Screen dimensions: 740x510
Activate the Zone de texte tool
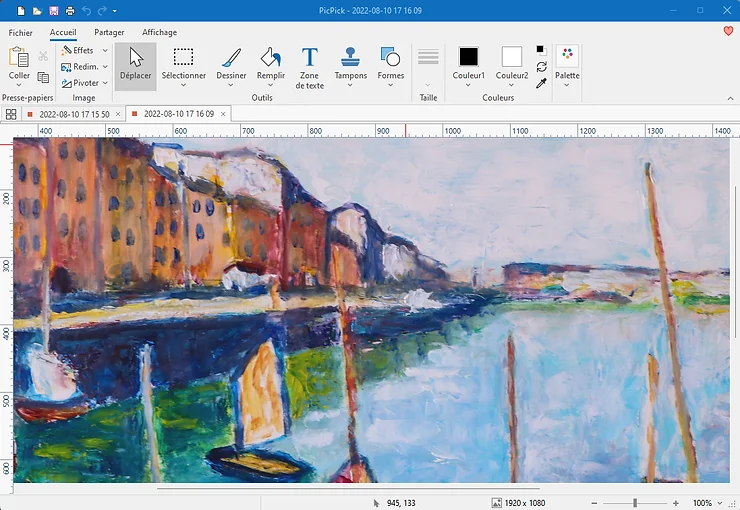coord(310,67)
